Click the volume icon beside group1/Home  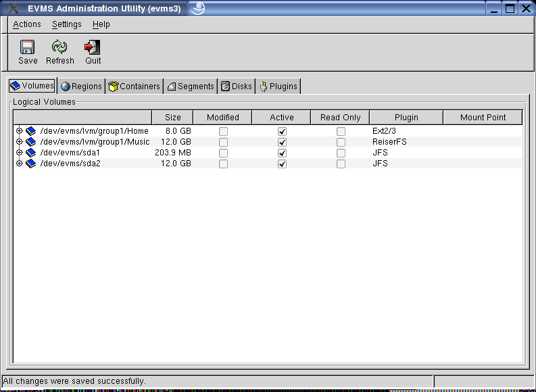(x=30, y=131)
